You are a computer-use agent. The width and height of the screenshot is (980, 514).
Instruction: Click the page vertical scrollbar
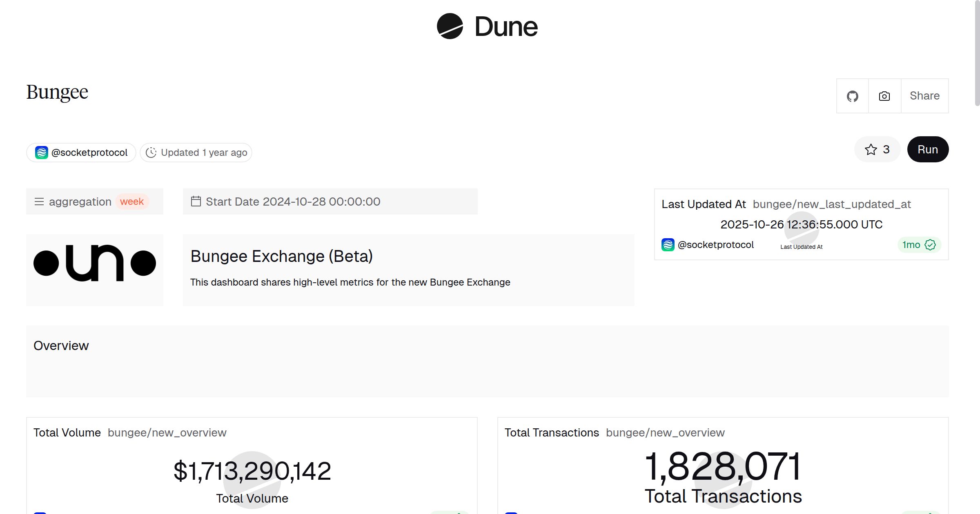click(977, 53)
